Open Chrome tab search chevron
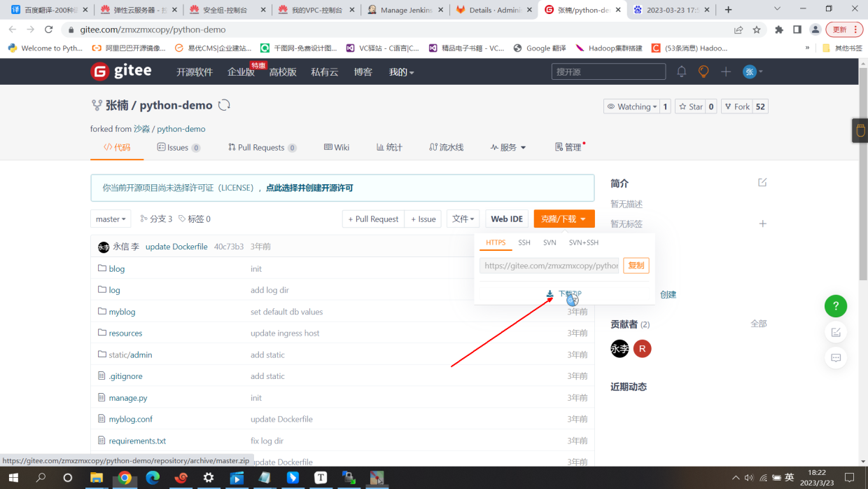Screen dimensions: 868x489 [778, 9]
